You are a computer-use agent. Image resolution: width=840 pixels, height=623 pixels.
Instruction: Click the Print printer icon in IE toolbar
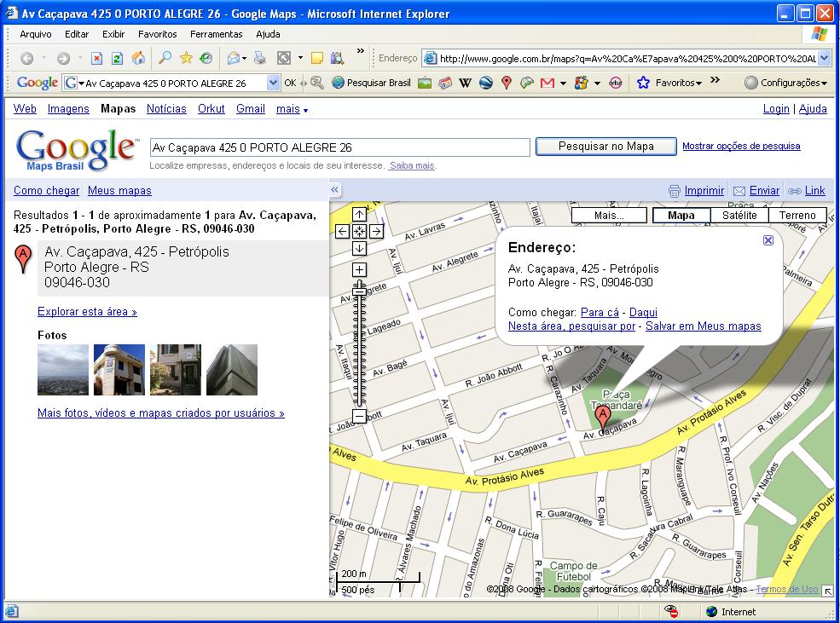[x=260, y=58]
